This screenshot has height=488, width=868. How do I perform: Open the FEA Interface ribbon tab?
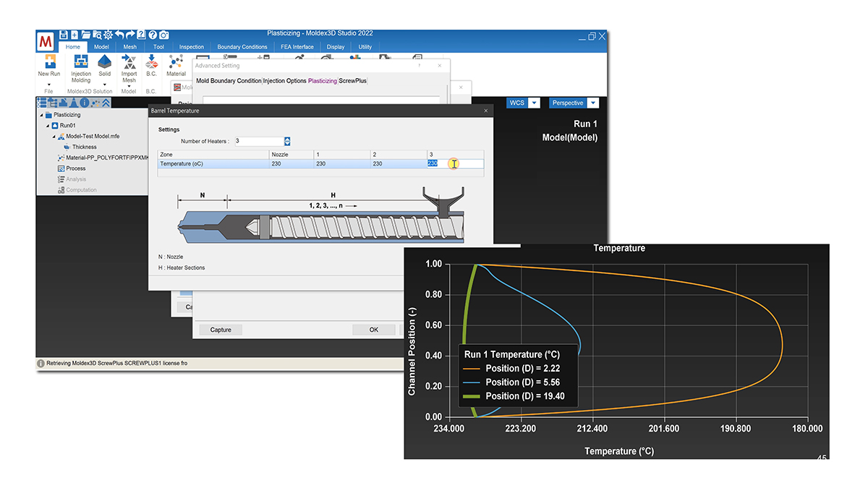click(x=297, y=47)
